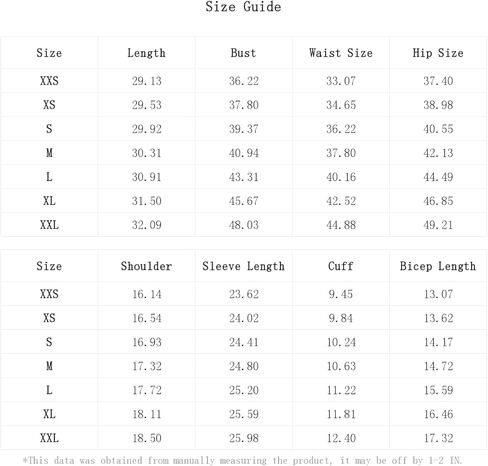
Task: Select the XXS row in the first table
Action: click(x=244, y=81)
